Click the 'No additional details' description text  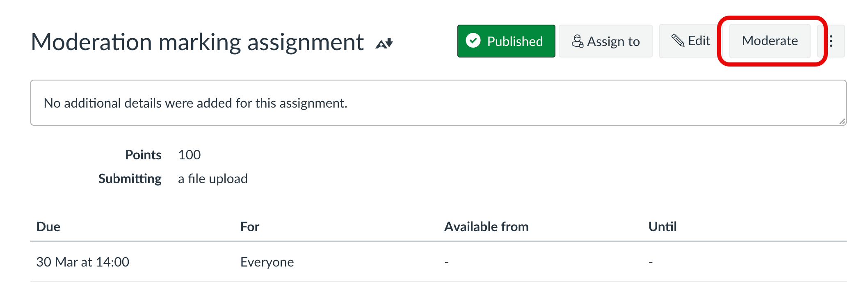[x=195, y=103]
